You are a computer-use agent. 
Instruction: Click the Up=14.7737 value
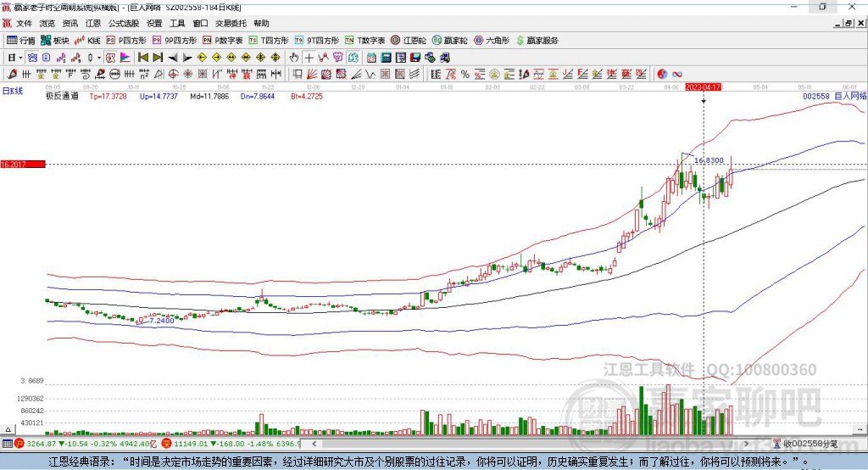(x=159, y=96)
